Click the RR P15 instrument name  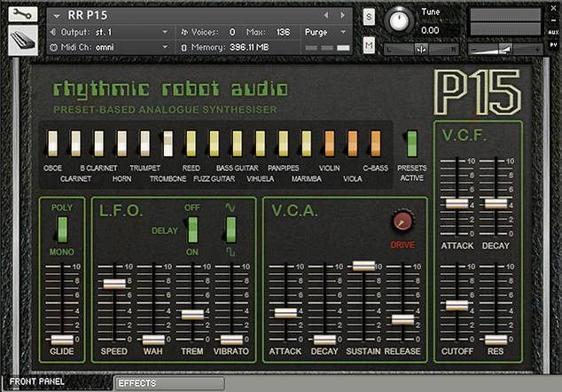[x=88, y=15]
